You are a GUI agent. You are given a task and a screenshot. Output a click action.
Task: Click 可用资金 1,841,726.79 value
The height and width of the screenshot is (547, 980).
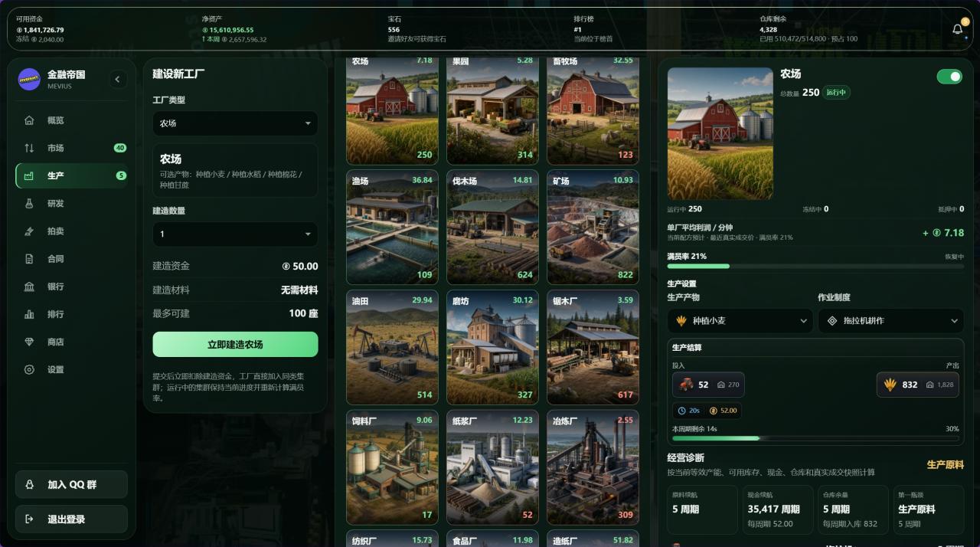[40, 30]
